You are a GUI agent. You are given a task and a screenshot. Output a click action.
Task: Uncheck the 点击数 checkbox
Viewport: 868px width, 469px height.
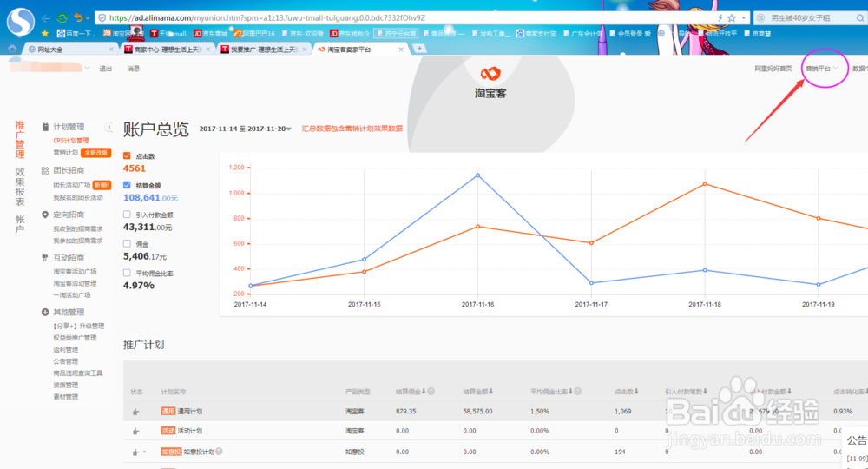128,155
